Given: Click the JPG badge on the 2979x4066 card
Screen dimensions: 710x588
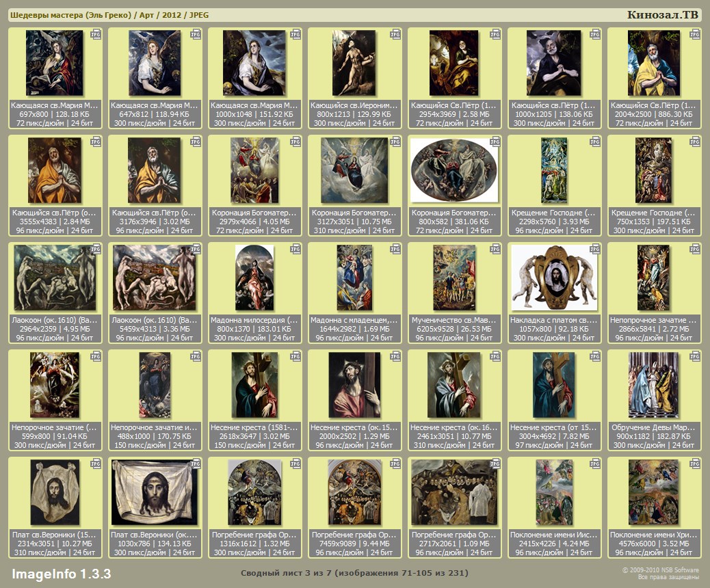Looking at the screenshot, I should click(295, 142).
